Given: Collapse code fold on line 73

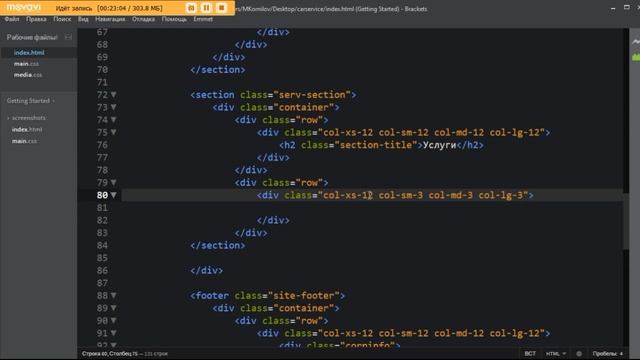Looking at the screenshot, I should point(113,107).
